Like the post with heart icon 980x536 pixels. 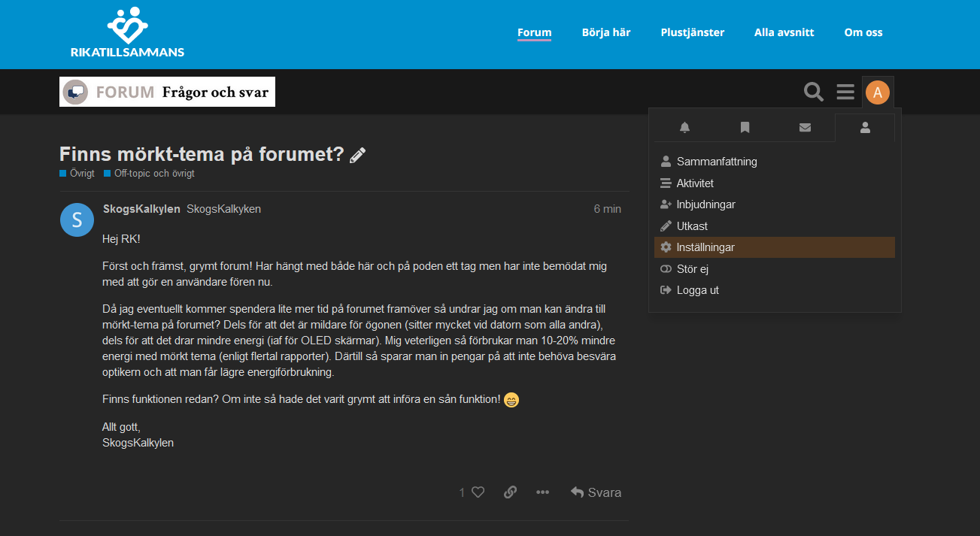(x=478, y=492)
